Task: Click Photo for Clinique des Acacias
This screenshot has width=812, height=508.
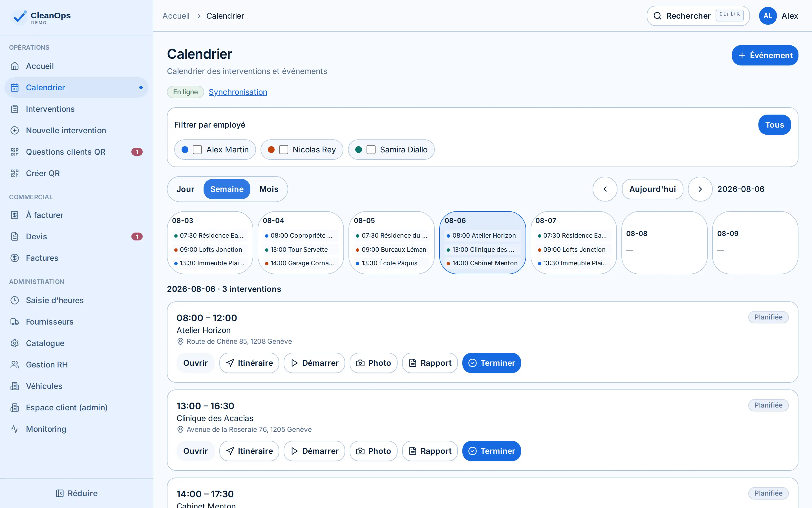Action: tap(374, 451)
